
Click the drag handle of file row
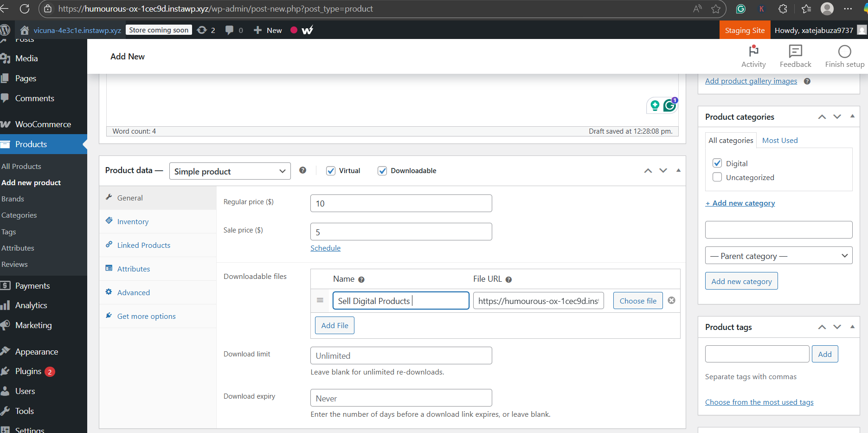320,300
